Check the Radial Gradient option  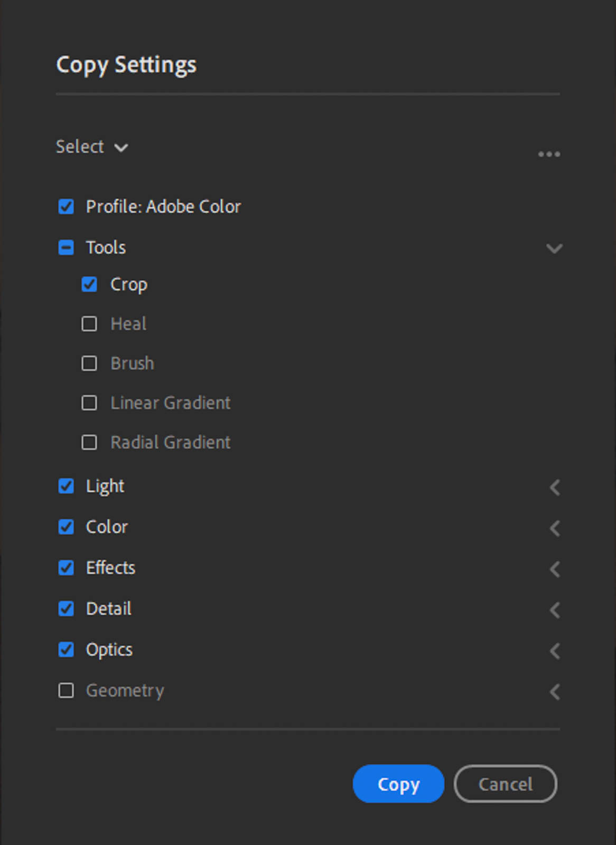(89, 442)
